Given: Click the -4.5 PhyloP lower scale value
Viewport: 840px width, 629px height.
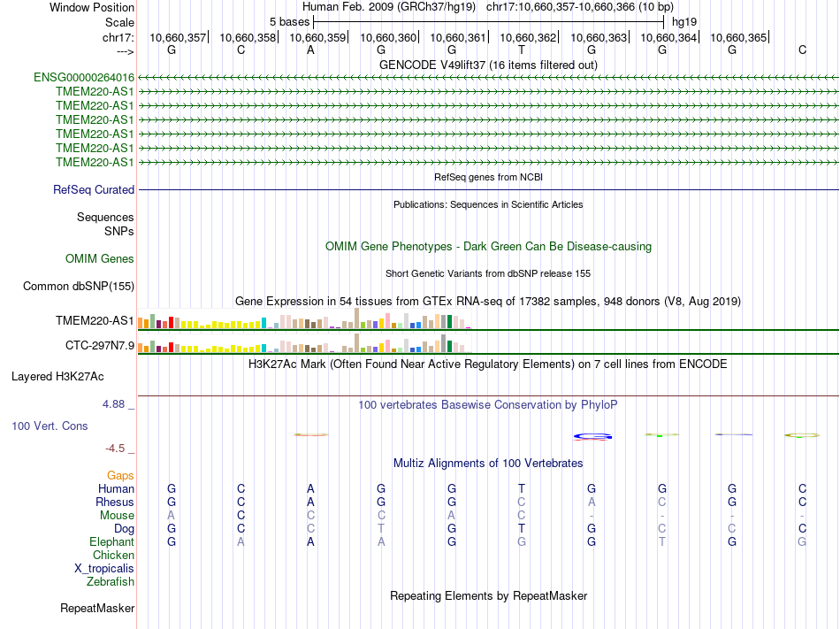Looking at the screenshot, I should click(x=115, y=449).
